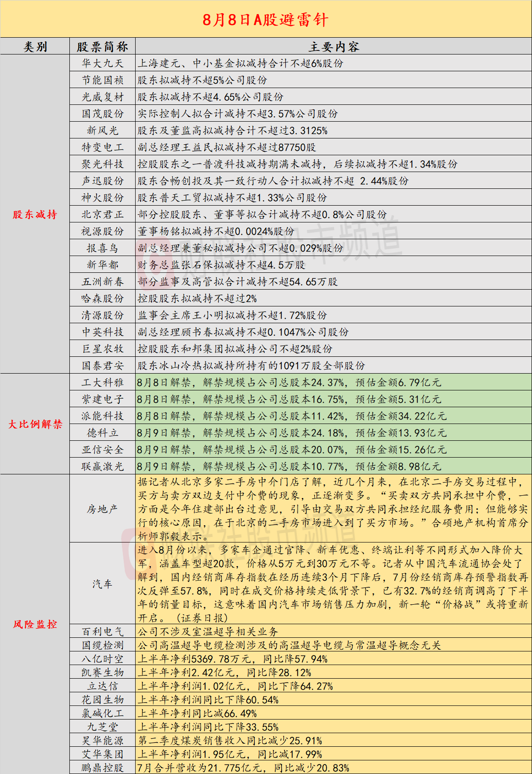
Task: Select stock name 花园生物
Action: click(x=102, y=700)
